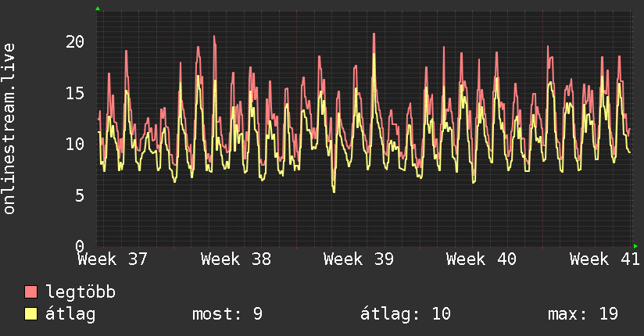This screenshot has height=336, width=644.
Task: Click the y-axis value 0
Action: 80,246
